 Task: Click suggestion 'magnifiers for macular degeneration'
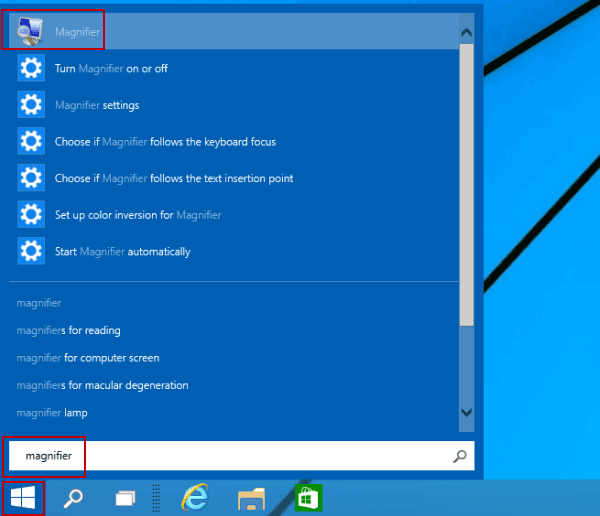pyautogui.click(x=103, y=385)
